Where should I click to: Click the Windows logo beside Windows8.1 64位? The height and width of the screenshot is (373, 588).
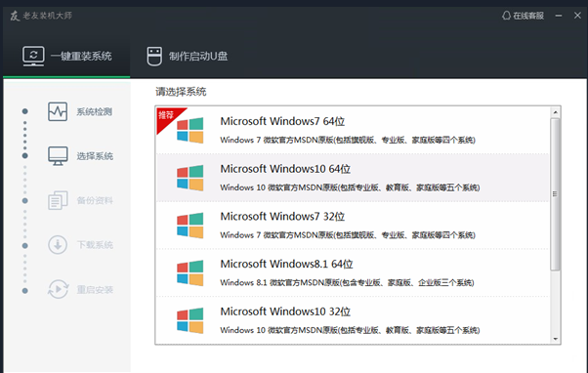coord(190,272)
